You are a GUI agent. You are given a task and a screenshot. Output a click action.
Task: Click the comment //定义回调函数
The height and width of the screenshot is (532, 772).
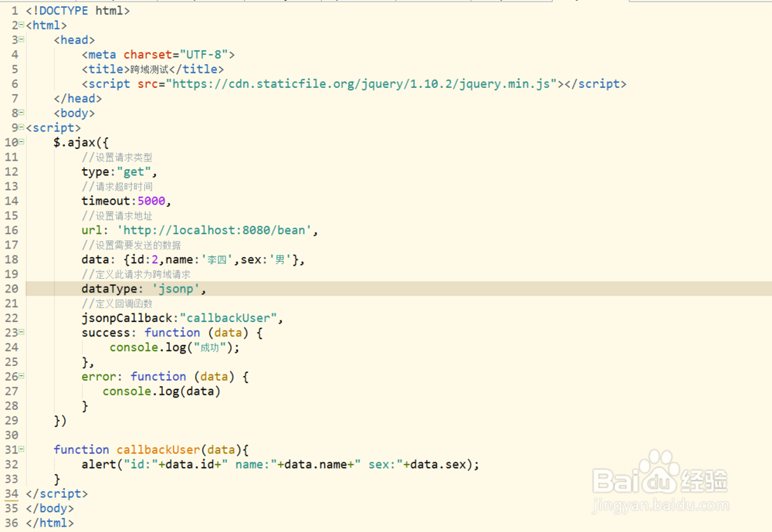pyautogui.click(x=117, y=303)
